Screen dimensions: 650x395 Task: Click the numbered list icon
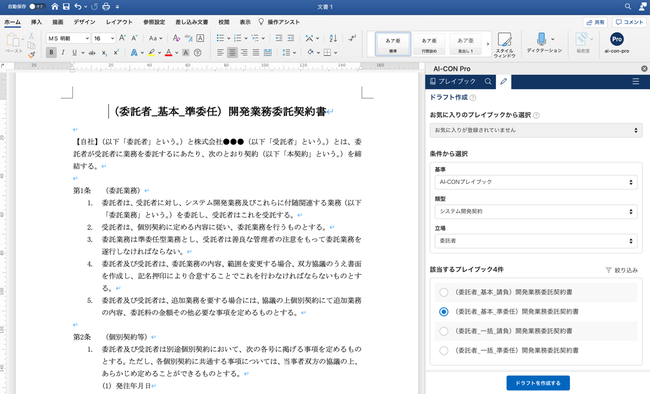(x=237, y=38)
